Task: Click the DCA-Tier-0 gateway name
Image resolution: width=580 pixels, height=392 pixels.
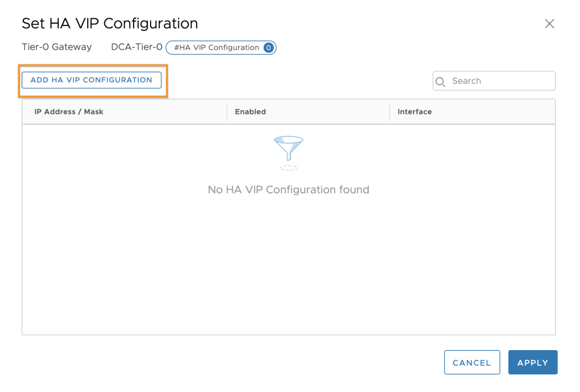Action: [x=137, y=47]
